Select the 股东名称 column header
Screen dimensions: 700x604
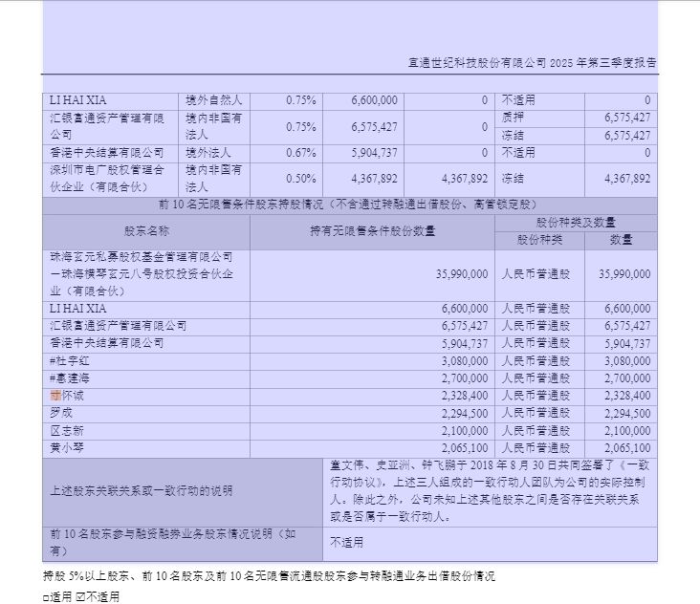[x=146, y=231]
